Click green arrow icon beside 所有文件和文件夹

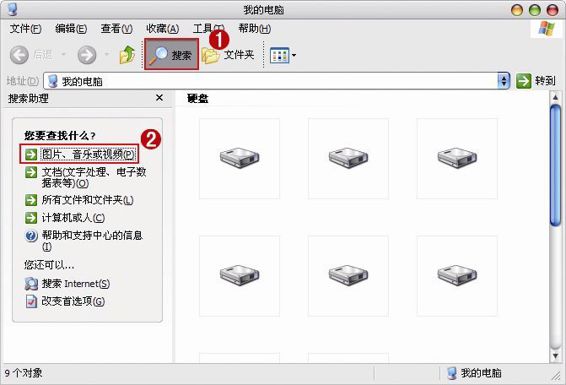pos(31,200)
